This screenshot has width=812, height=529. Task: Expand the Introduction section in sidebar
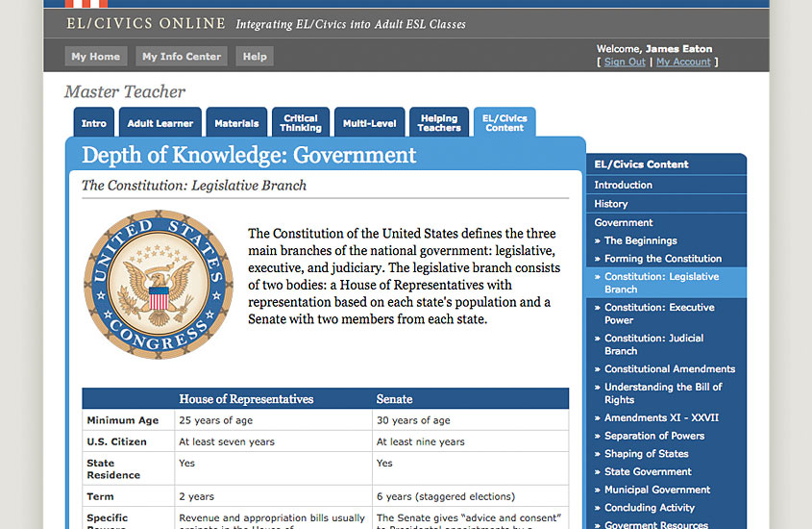click(623, 185)
